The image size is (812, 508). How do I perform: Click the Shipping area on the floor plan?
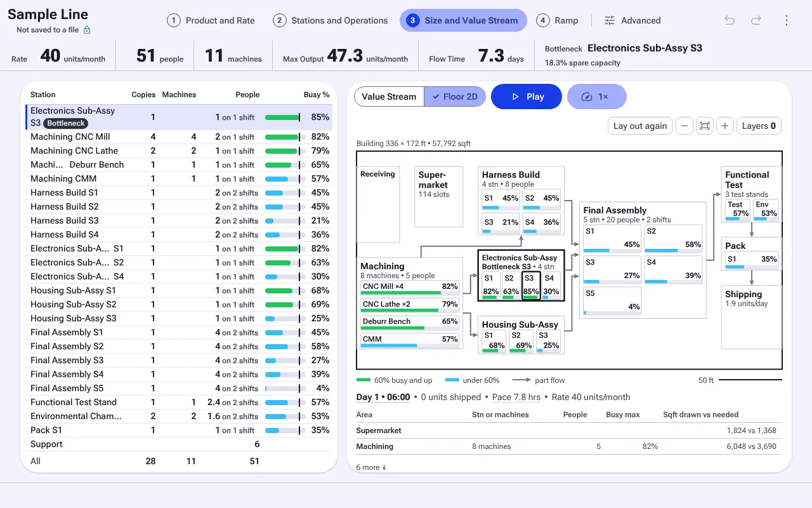tap(752, 317)
